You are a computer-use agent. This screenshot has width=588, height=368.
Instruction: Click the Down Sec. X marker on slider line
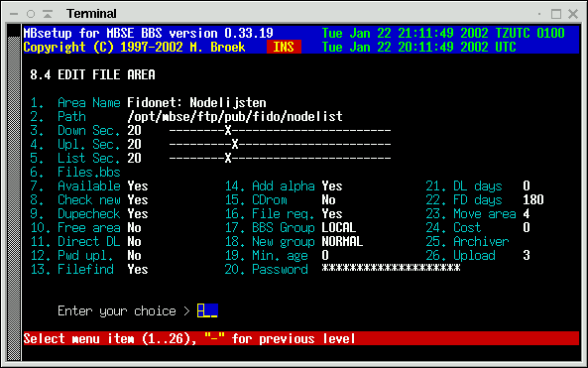(228, 131)
